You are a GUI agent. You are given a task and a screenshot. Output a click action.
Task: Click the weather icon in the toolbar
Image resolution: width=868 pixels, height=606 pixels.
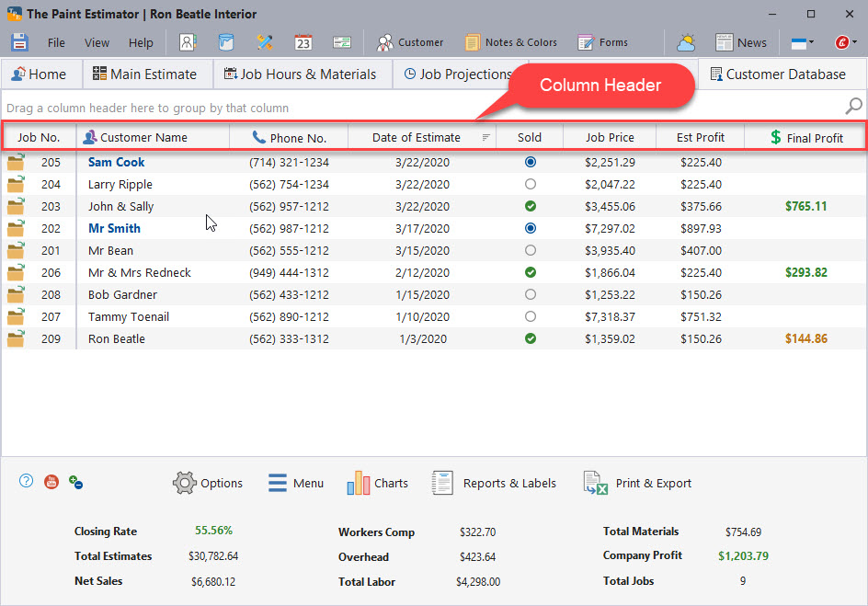[686, 41]
